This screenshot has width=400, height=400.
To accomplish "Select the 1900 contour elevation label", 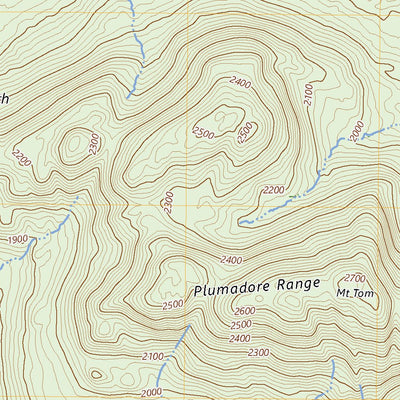I will pos(18,240).
